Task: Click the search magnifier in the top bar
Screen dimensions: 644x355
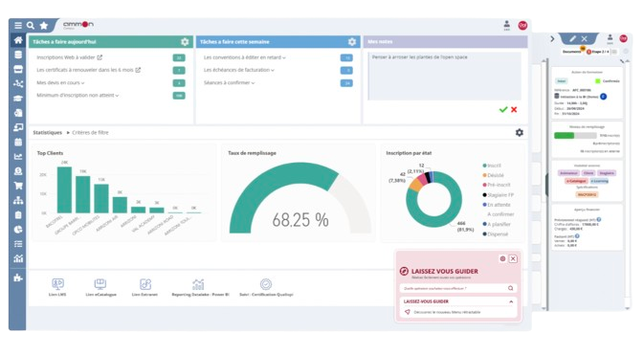Action: [x=31, y=26]
